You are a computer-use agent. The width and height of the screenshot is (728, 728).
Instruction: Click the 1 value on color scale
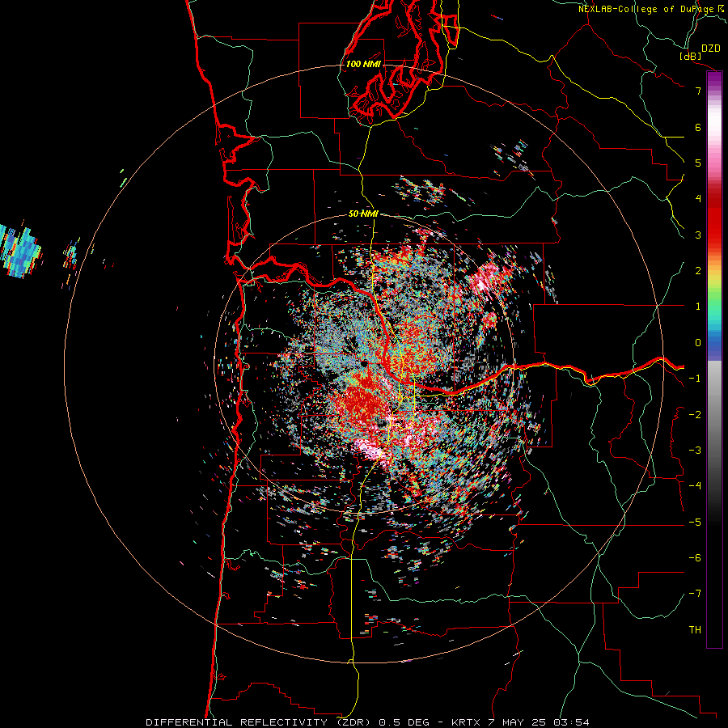pyautogui.click(x=698, y=306)
